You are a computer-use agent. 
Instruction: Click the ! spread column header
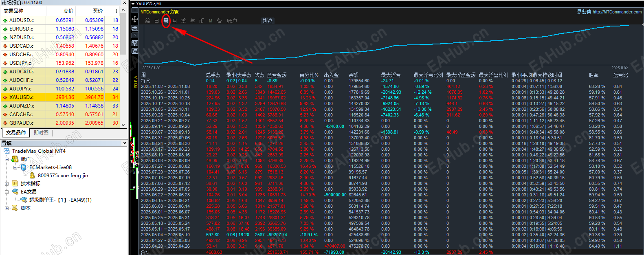pos(112,11)
